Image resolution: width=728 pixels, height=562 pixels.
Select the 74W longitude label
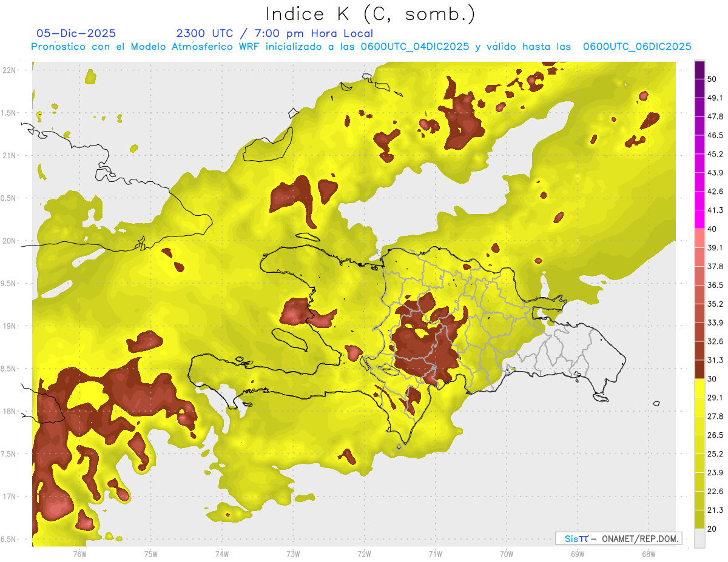click(x=222, y=554)
